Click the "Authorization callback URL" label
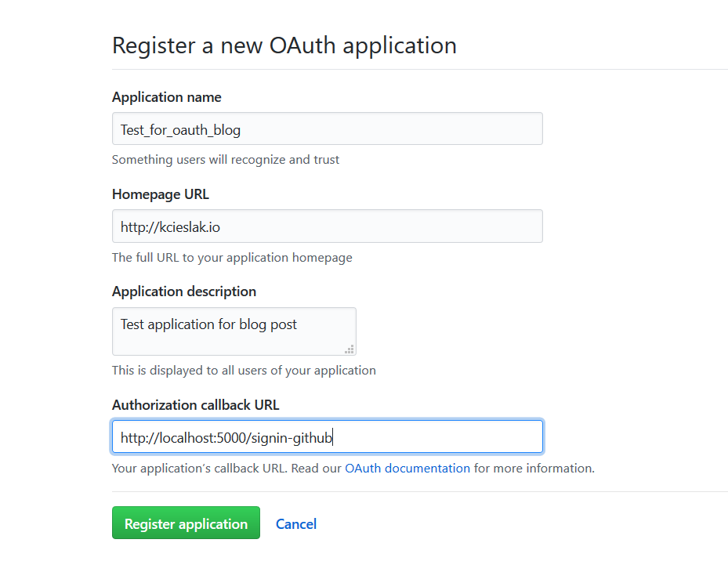Image resolution: width=728 pixels, height=572 pixels. coord(196,405)
